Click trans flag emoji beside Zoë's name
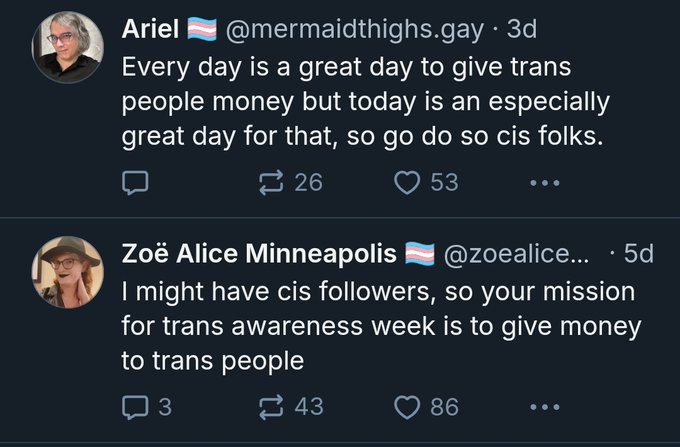 pyautogui.click(x=419, y=254)
